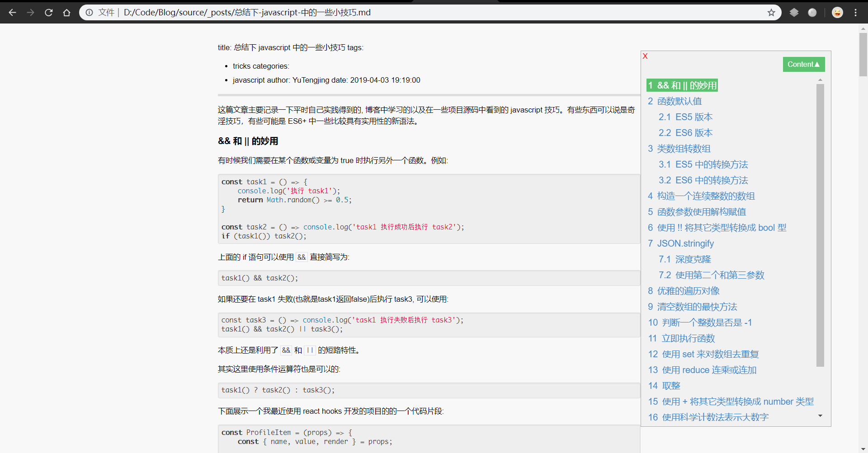Click the contents panel scroll-down arrow
Image resolution: width=868 pixels, height=453 pixels.
(x=820, y=416)
